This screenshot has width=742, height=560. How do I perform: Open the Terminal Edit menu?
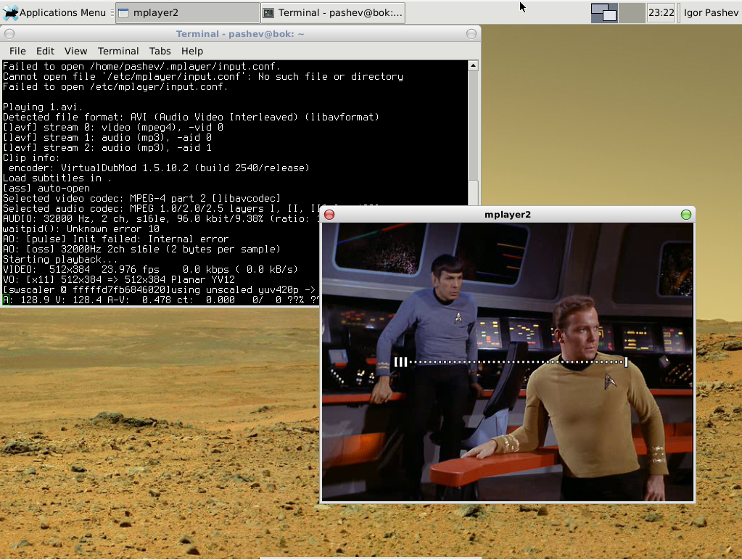tap(45, 51)
